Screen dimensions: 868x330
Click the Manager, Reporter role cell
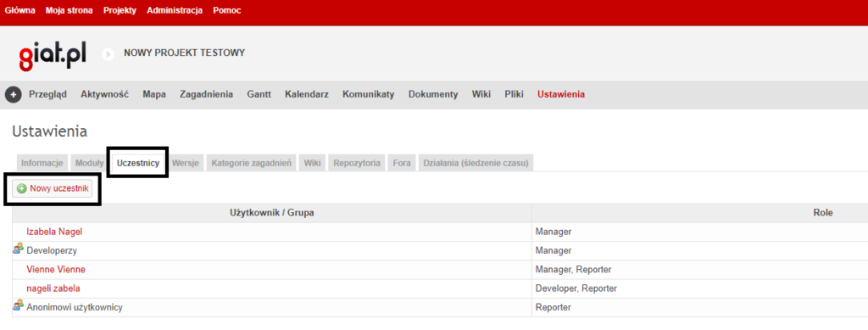click(x=573, y=270)
